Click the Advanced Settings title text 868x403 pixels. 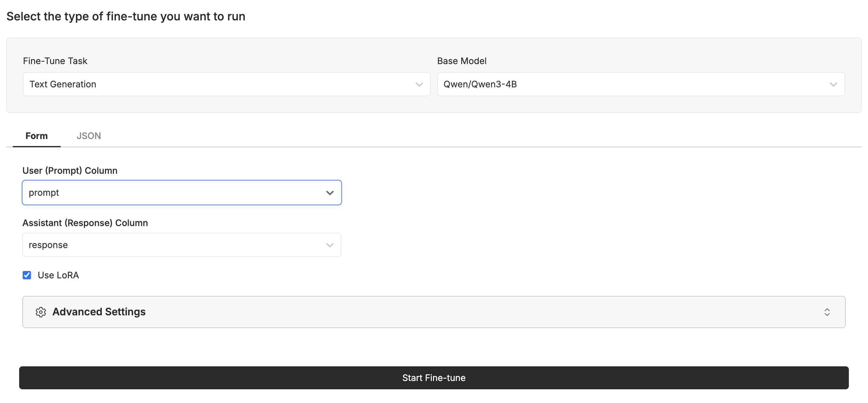99,312
